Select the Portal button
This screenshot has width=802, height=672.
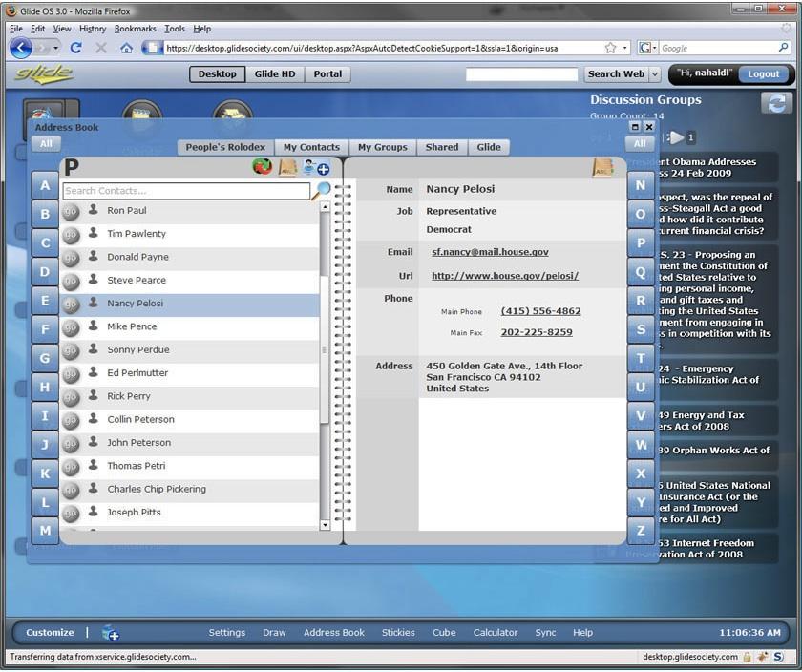coord(327,74)
